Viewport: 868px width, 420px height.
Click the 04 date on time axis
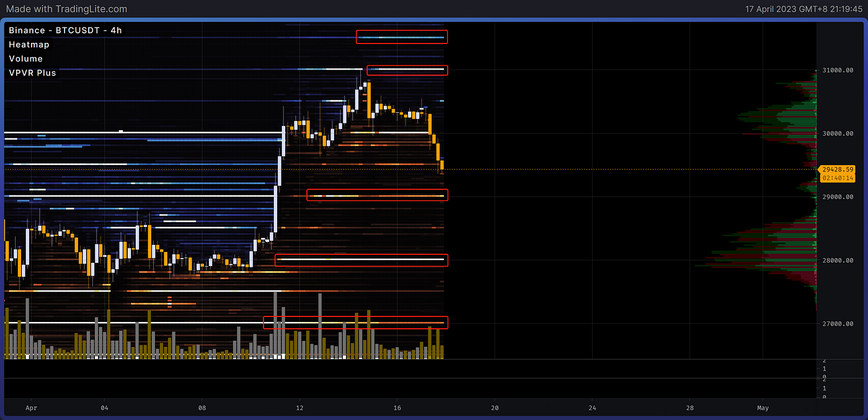point(104,408)
